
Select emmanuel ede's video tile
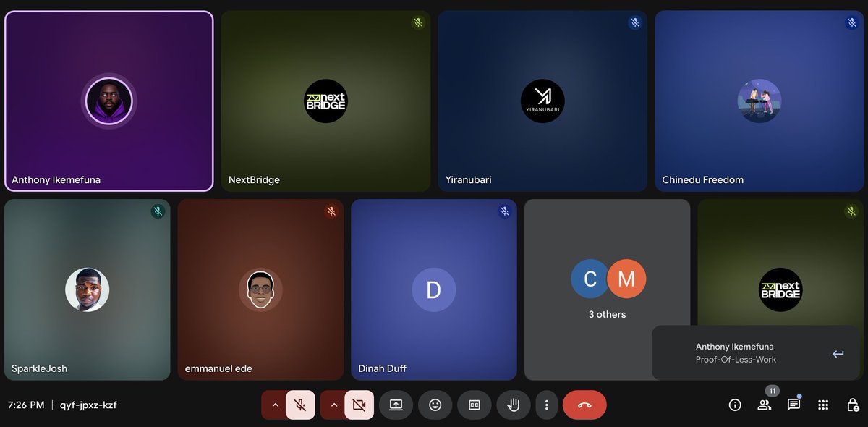[260, 289]
